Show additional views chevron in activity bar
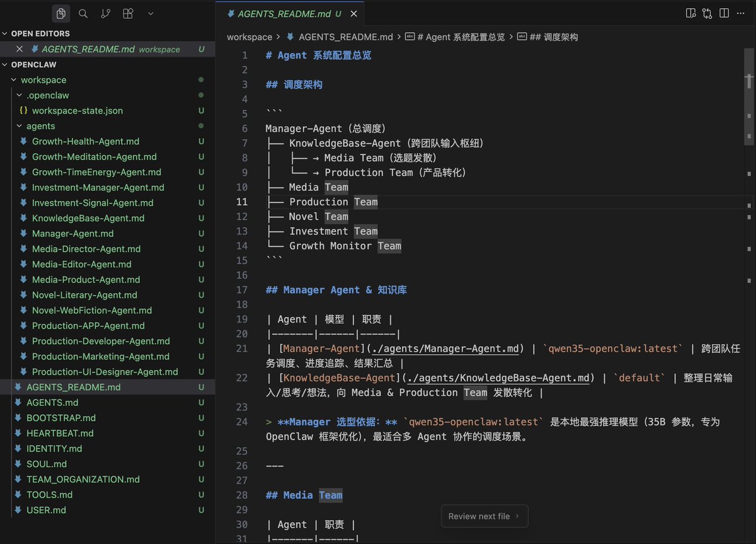This screenshot has width=756, height=544. [151, 13]
